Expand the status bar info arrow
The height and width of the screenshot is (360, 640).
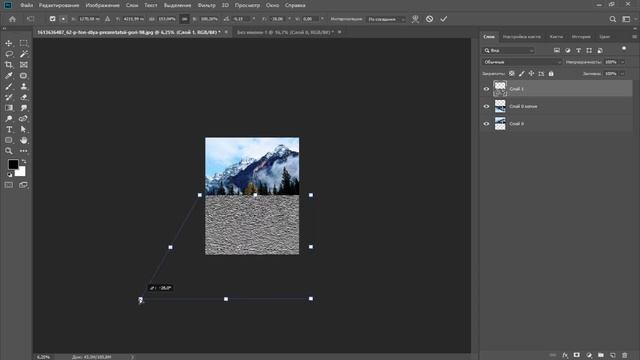(x=132, y=357)
